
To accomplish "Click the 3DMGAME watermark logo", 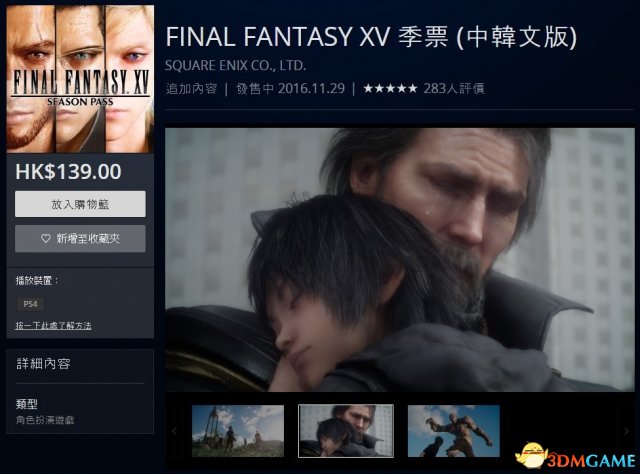I will pos(576,456).
